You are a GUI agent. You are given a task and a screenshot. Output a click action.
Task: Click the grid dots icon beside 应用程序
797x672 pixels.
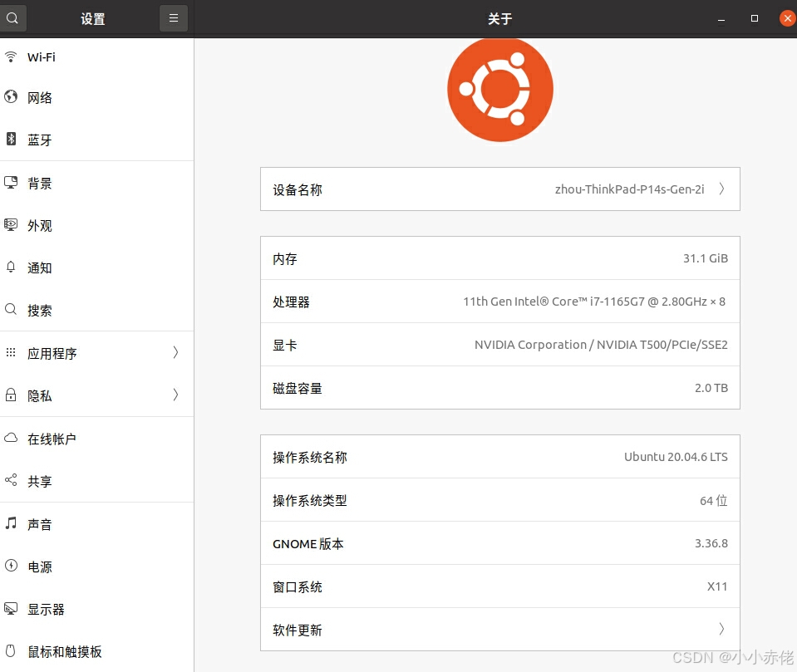(11, 352)
